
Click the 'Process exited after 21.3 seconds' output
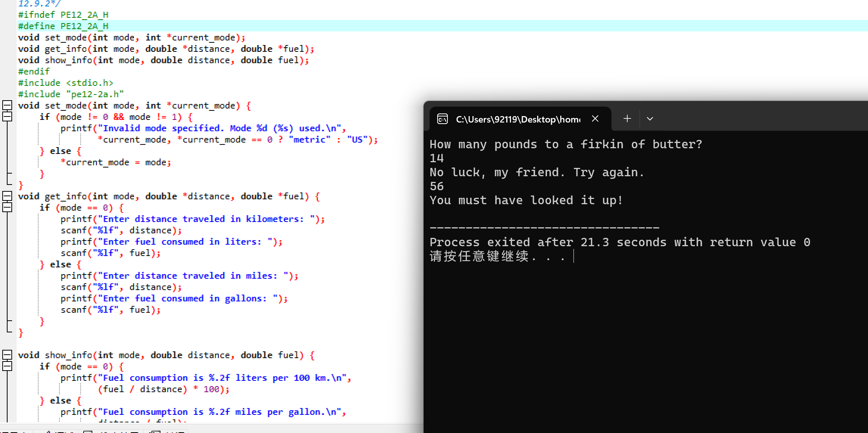click(620, 242)
